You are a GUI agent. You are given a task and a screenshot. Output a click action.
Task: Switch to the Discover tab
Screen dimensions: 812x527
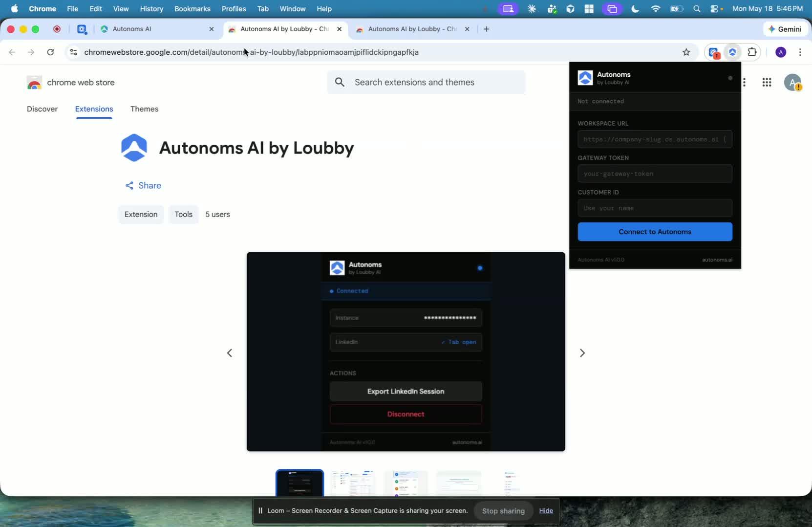(x=43, y=109)
